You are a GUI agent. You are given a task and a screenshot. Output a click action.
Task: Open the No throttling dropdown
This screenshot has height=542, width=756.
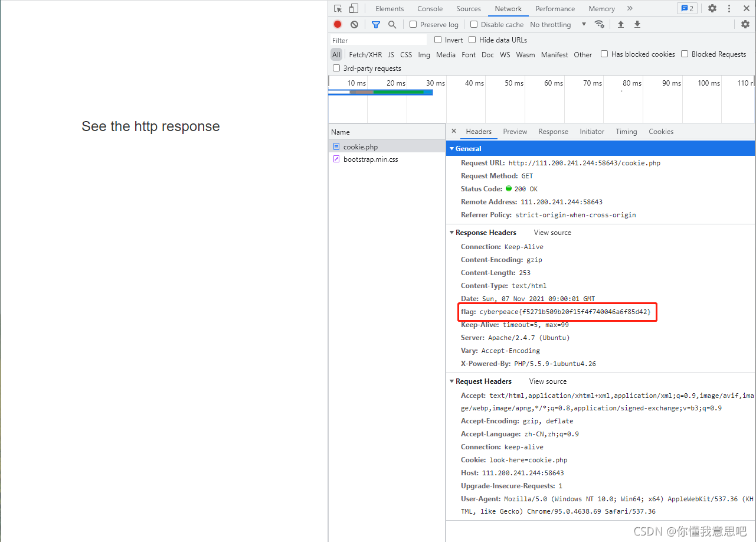[558, 24]
